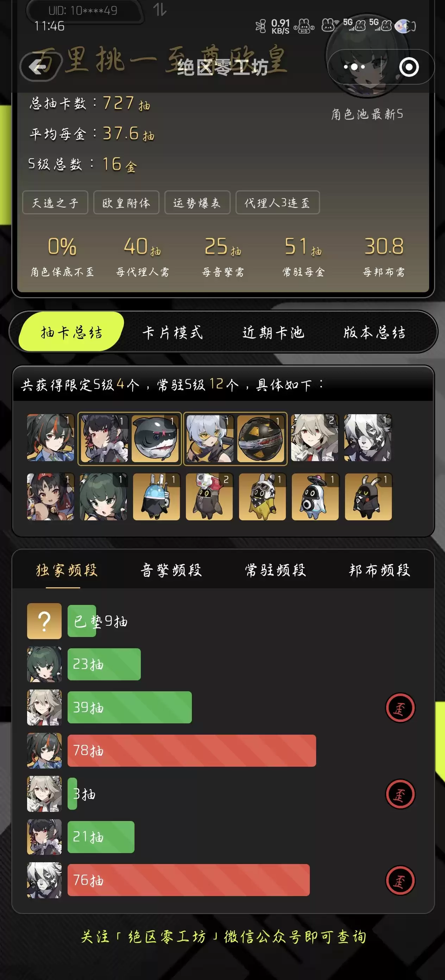Select the black sphere W-engine icon
Image resolution: width=445 pixels, height=980 pixels.
click(261, 438)
